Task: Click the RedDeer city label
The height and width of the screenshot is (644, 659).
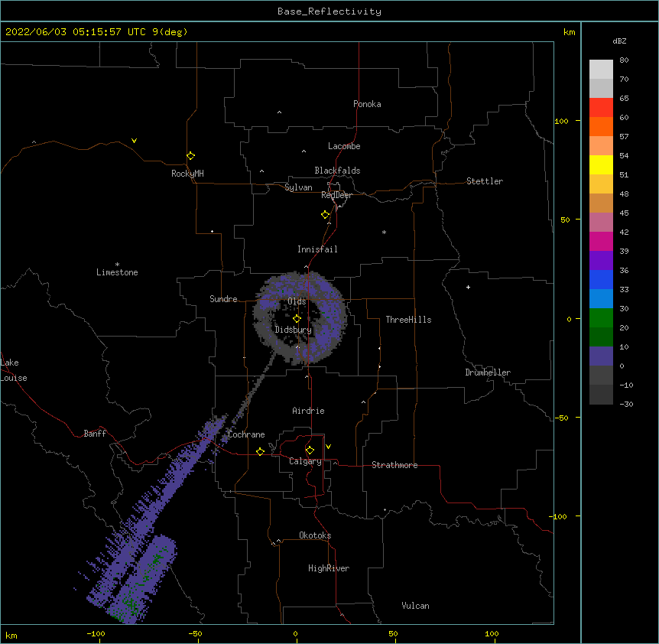Action: click(336, 195)
